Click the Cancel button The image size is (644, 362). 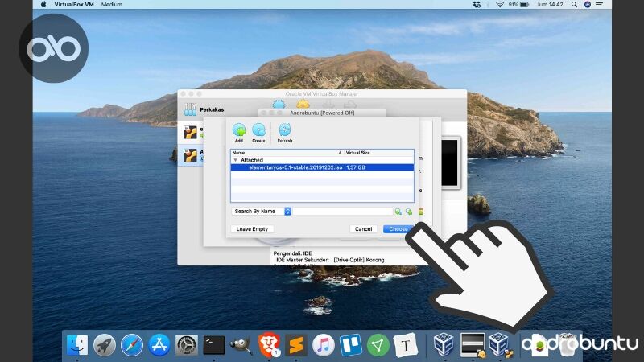point(364,229)
